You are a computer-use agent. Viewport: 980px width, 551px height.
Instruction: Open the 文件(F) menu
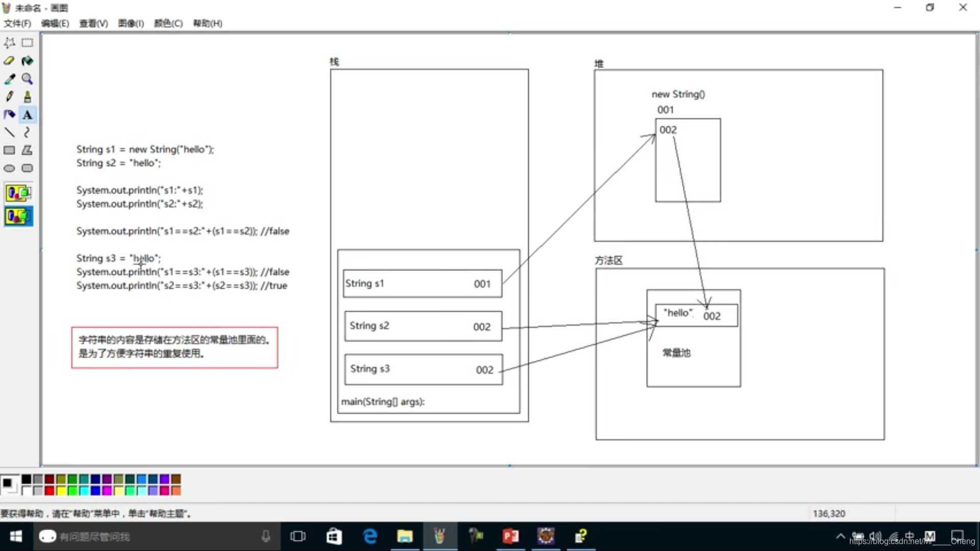[x=17, y=23]
